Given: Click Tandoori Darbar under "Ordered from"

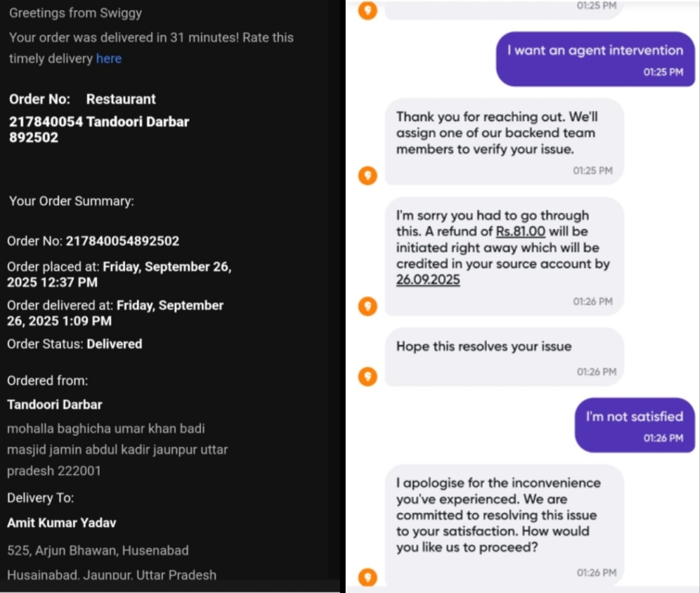Looking at the screenshot, I should (55, 405).
